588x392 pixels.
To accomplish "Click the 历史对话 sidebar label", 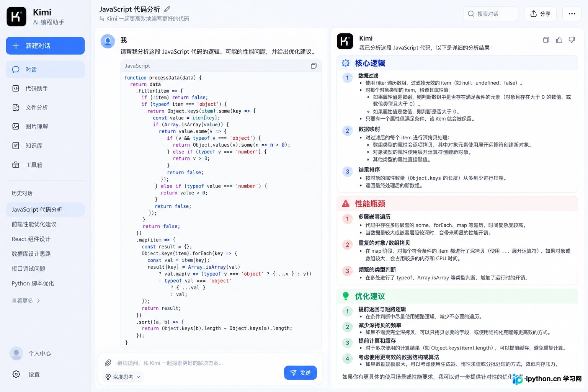I will point(22,193).
